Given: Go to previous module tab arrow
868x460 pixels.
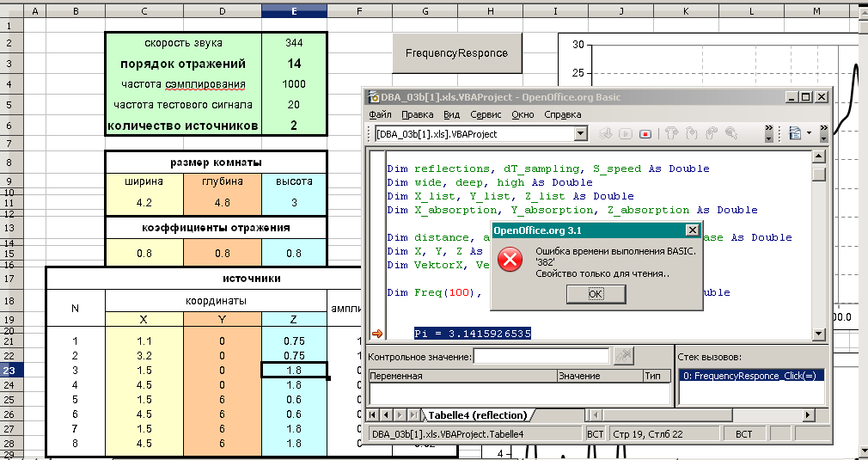Looking at the screenshot, I should (x=387, y=414).
